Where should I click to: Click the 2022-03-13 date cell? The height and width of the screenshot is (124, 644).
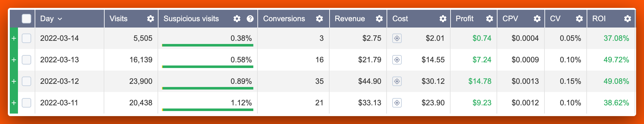[x=60, y=60]
